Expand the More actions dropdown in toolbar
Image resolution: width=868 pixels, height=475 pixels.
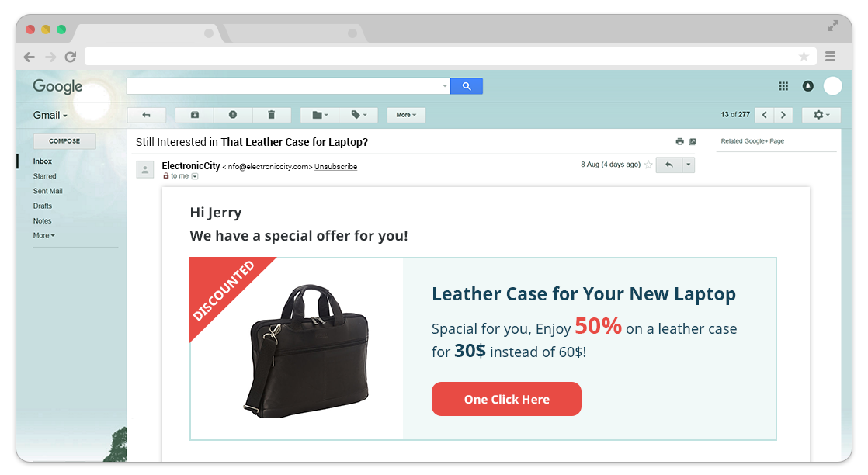tap(406, 115)
